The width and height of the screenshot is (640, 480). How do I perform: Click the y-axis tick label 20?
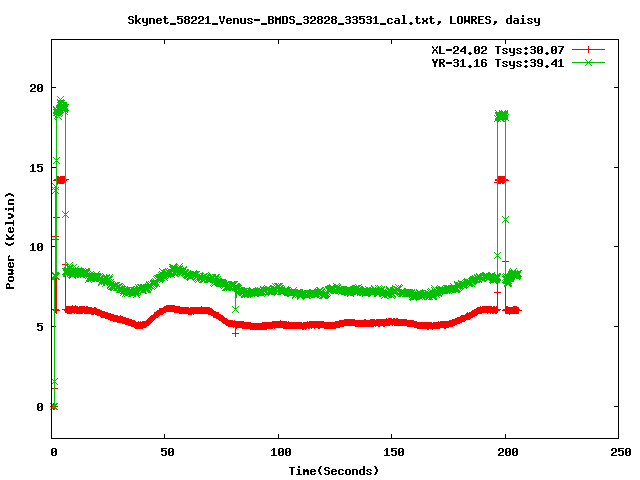pyautogui.click(x=36, y=88)
